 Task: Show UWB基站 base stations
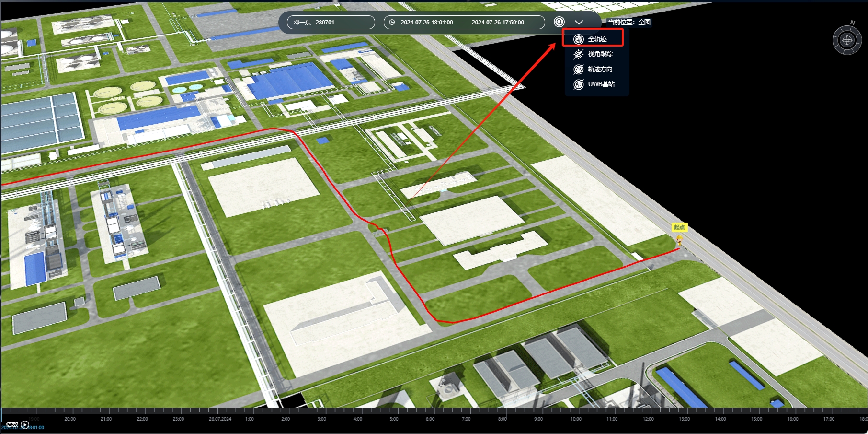pyautogui.click(x=601, y=84)
